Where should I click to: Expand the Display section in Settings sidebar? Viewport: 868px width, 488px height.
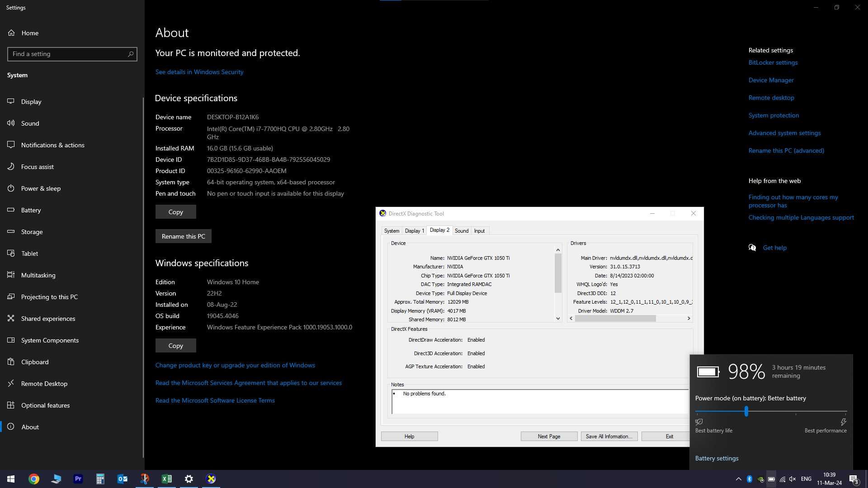[31, 101]
